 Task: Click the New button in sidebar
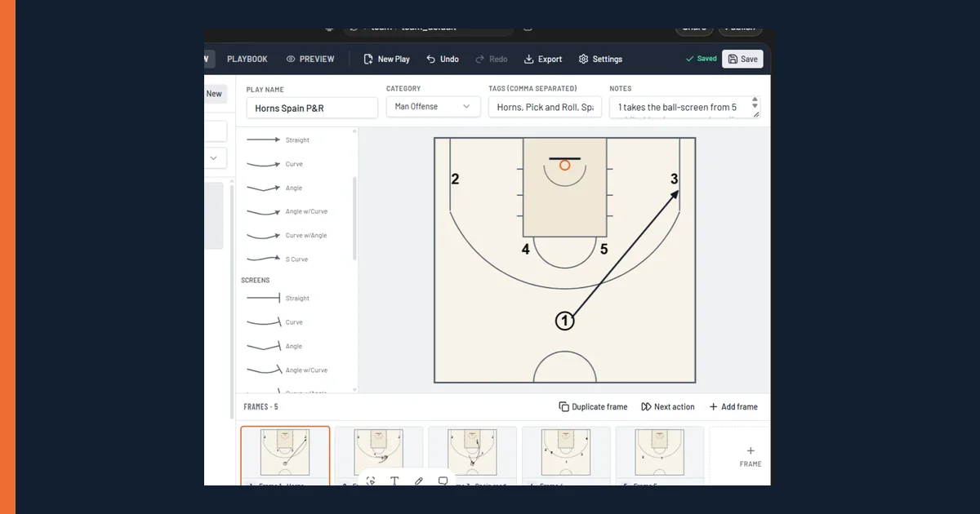point(214,94)
